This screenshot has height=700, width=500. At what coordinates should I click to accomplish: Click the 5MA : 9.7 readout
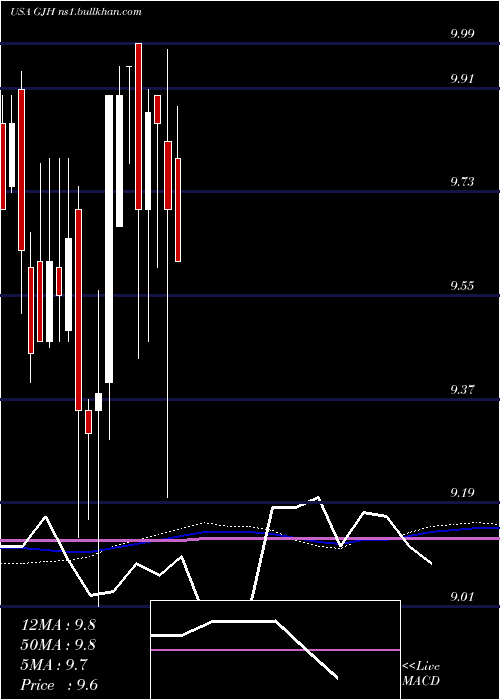(x=54, y=665)
